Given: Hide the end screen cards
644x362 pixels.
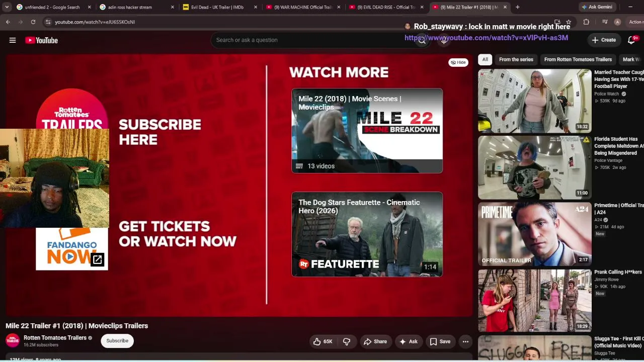Looking at the screenshot, I should coord(458,62).
